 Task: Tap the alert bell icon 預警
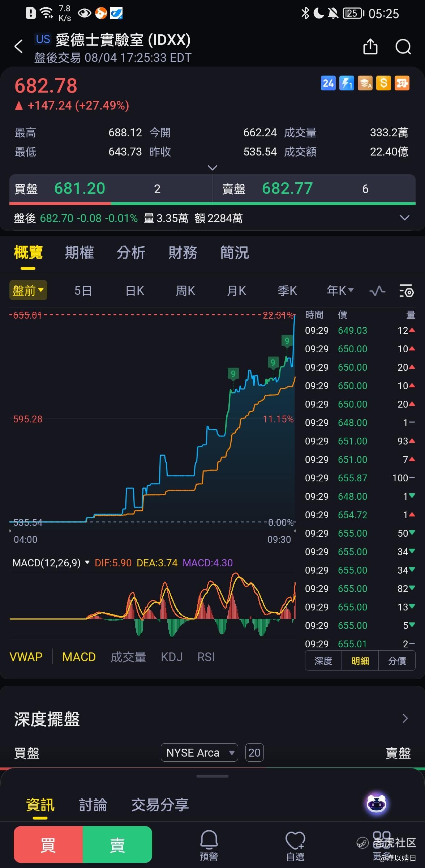[x=209, y=846]
